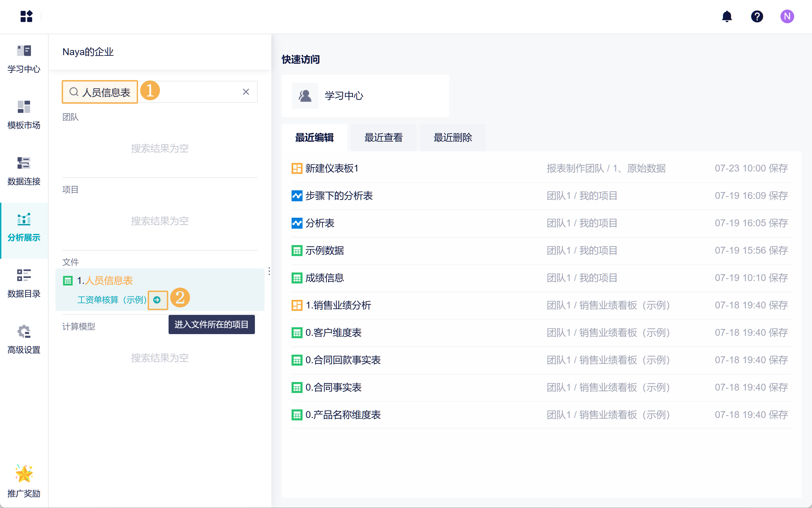This screenshot has width=812, height=508.
Task: Switch to the 最近删除 tab
Action: point(453,138)
